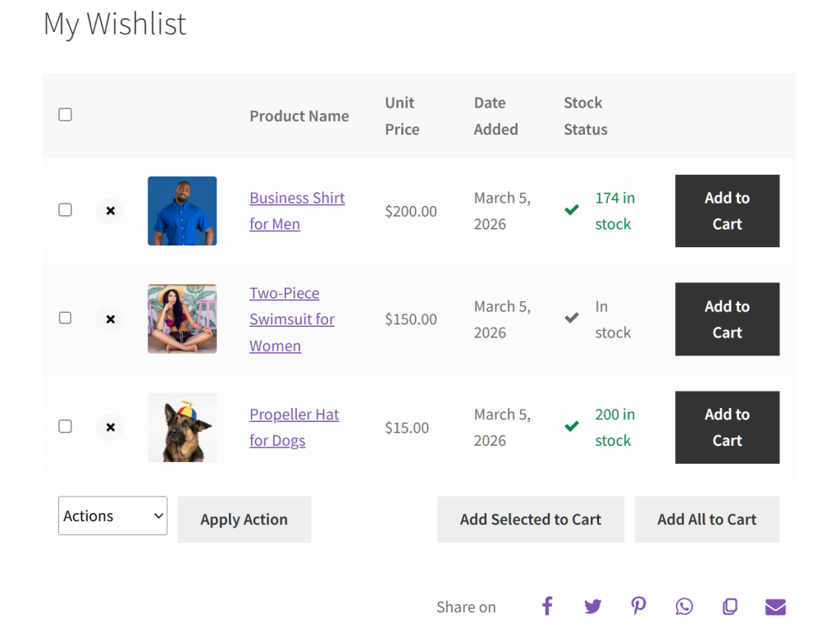This screenshot has height=628, width=840.
Task: Share the wishlist via WhatsApp
Action: (x=684, y=606)
